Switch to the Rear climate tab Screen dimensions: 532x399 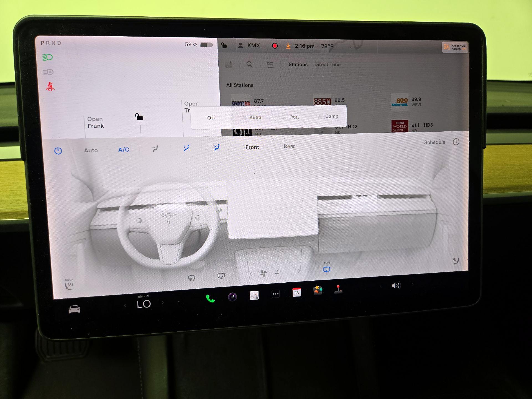click(x=289, y=146)
